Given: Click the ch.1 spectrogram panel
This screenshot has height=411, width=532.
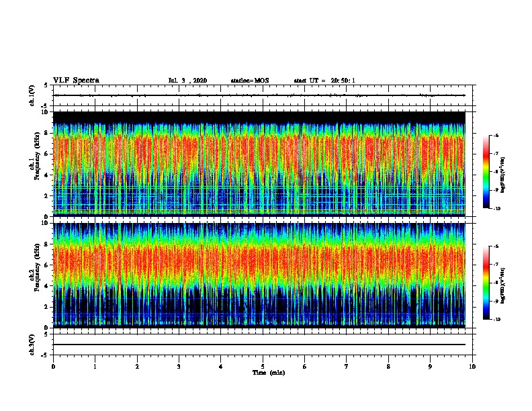Looking at the screenshot, I should 259,164.
